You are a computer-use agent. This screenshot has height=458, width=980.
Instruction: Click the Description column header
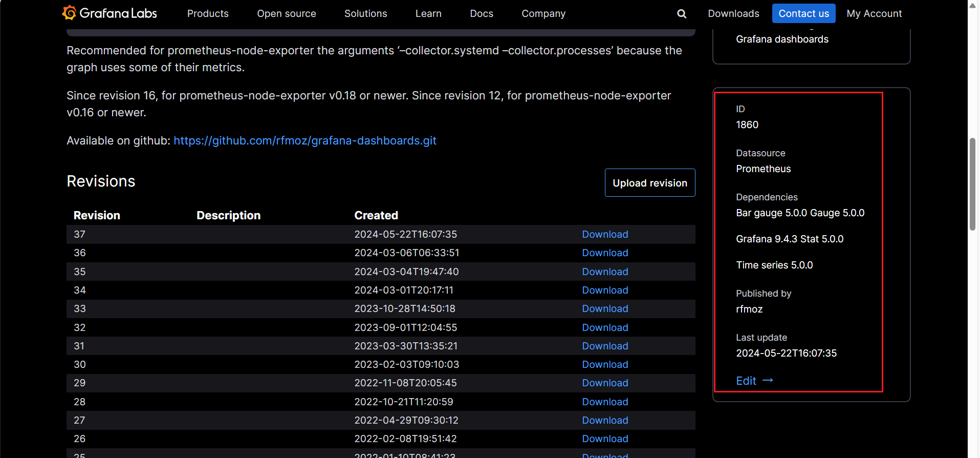228,215
